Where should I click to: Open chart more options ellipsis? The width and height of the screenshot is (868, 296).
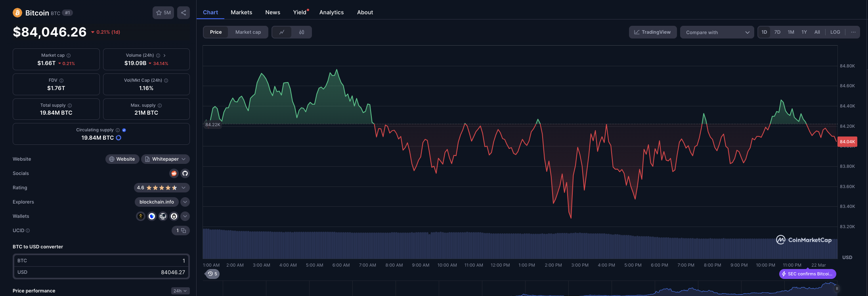(853, 32)
